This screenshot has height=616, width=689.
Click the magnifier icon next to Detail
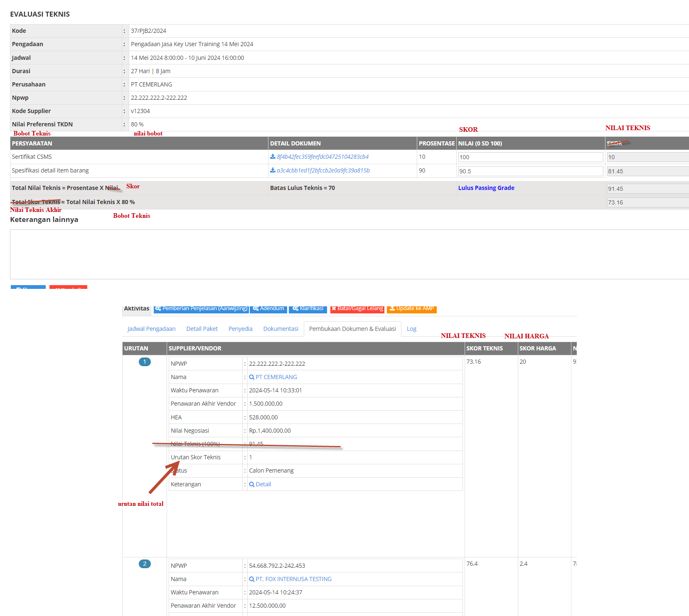tap(251, 484)
